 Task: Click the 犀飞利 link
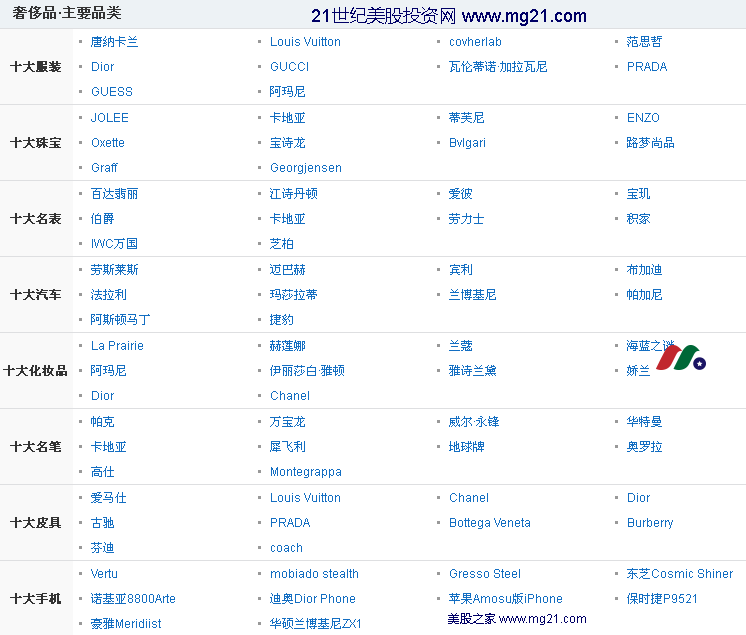[287, 447]
